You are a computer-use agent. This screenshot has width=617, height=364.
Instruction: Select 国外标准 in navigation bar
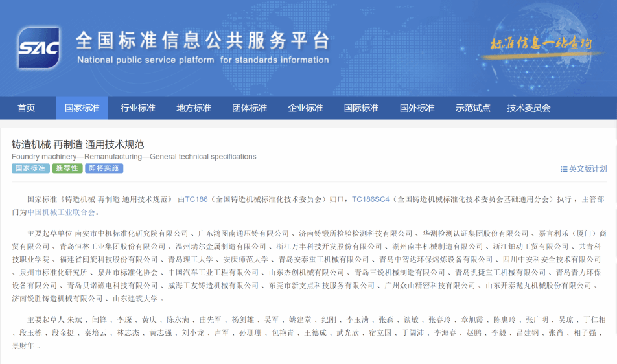tap(417, 108)
